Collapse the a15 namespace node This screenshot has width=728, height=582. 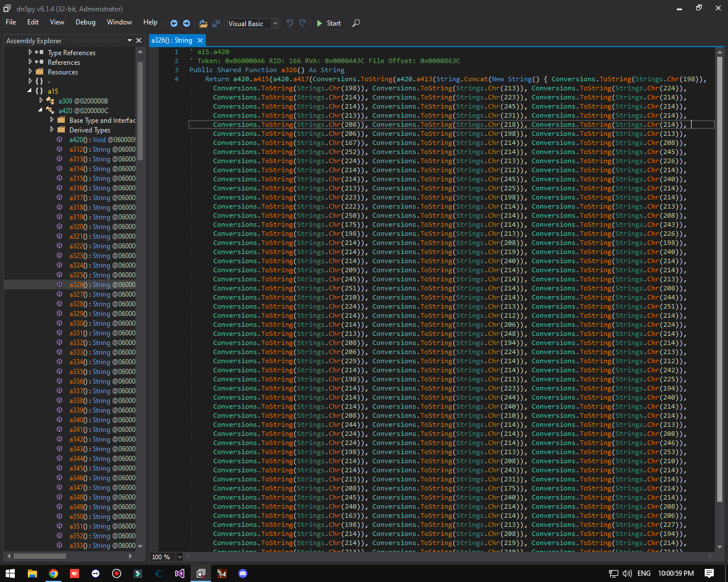pos(30,91)
